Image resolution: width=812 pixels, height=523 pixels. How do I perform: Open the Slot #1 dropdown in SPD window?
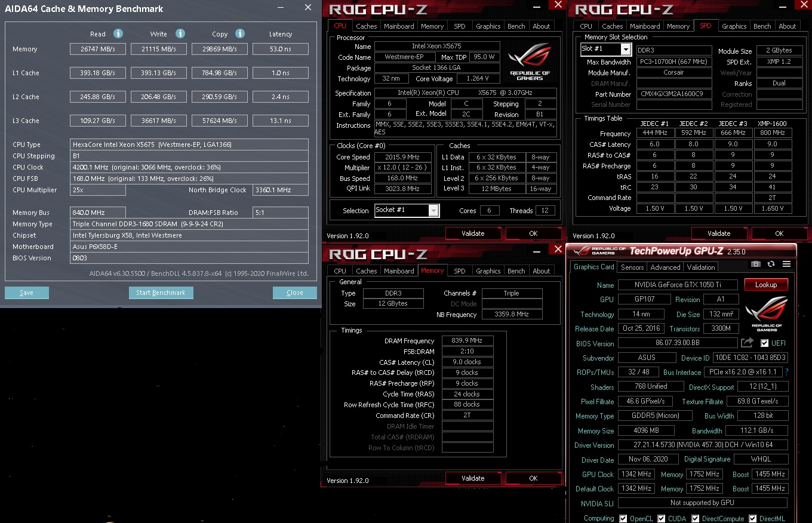tap(626, 50)
